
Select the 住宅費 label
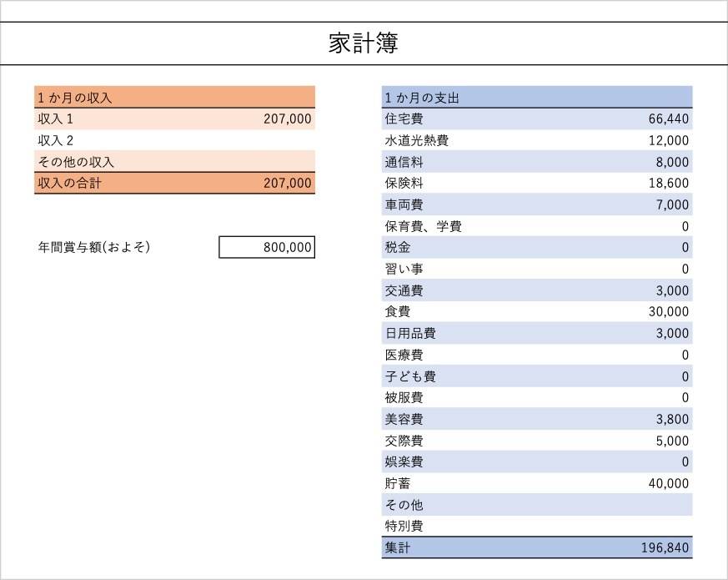click(404, 119)
